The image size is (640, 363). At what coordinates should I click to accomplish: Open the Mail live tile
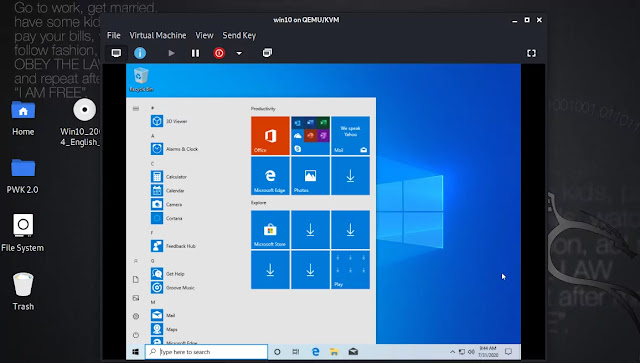(350, 136)
